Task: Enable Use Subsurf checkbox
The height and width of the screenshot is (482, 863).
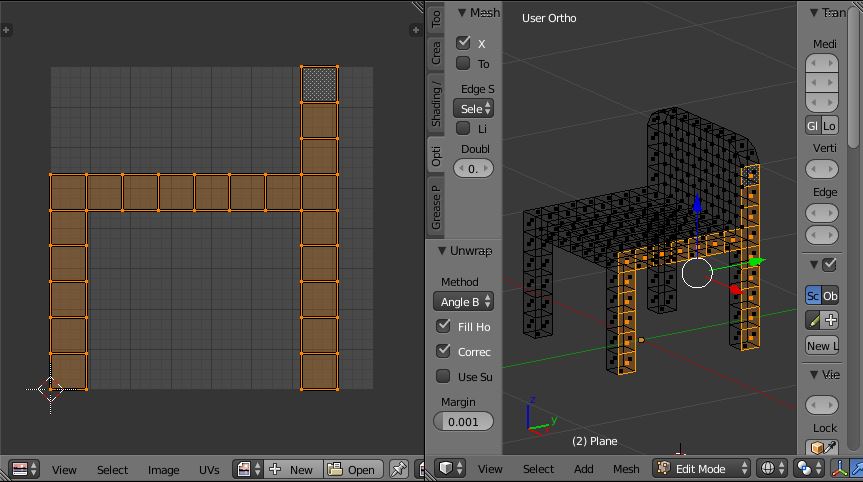Action: pos(443,376)
